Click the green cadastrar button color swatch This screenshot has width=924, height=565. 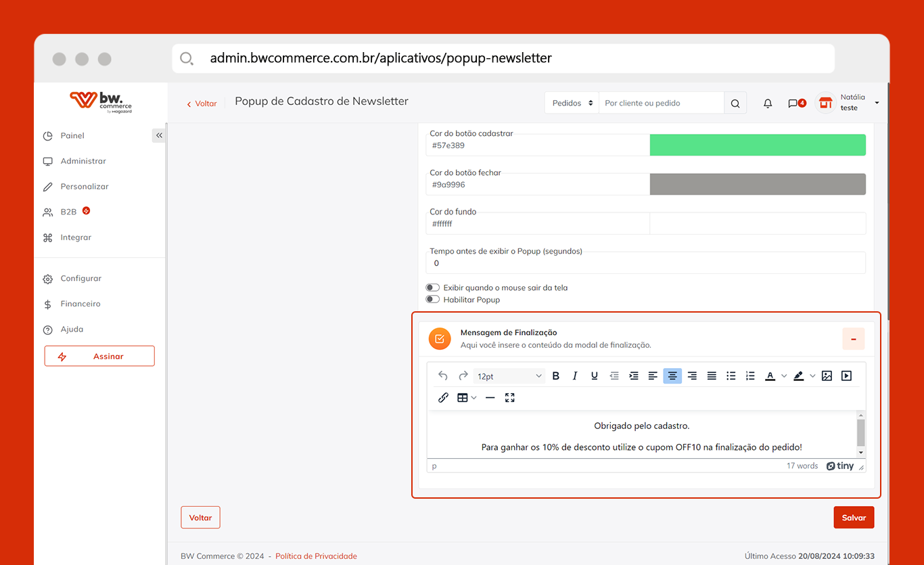point(758,145)
